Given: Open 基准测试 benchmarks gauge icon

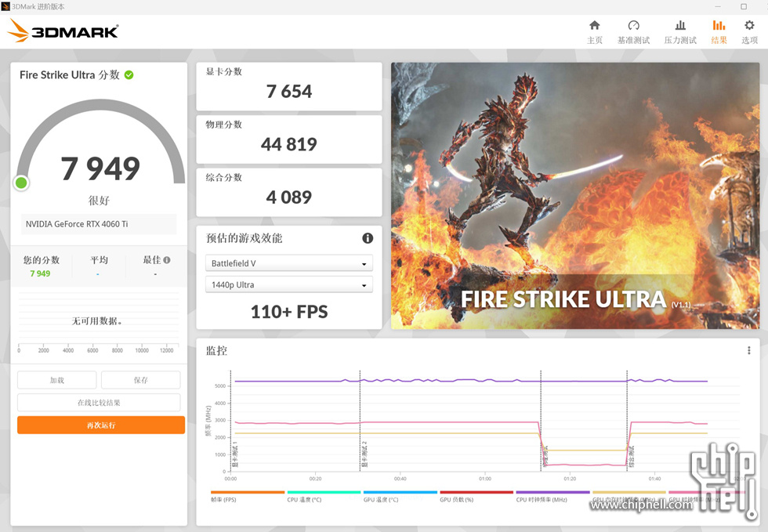Looking at the screenshot, I should (x=633, y=26).
